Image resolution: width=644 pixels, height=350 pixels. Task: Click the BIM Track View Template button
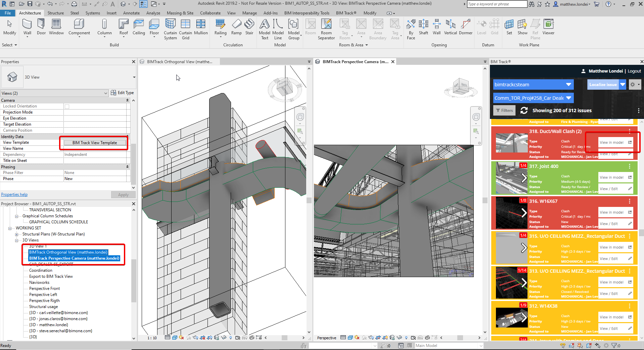click(95, 143)
